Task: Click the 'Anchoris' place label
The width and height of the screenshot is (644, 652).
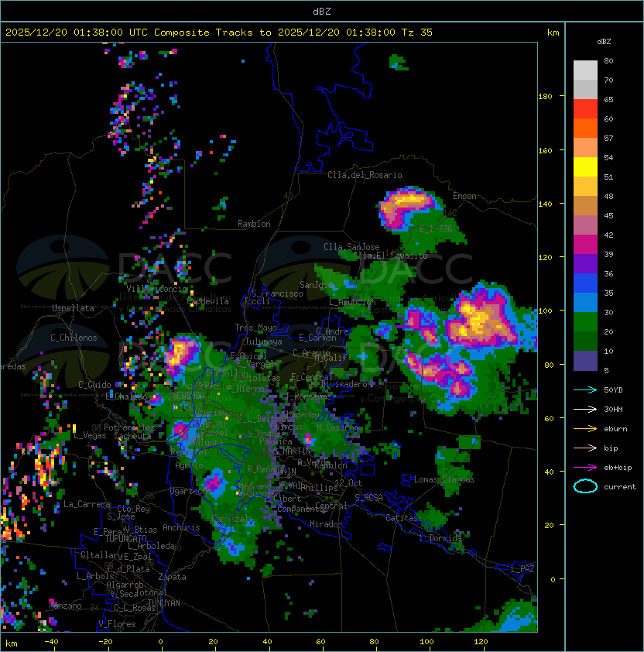Action: point(181,527)
